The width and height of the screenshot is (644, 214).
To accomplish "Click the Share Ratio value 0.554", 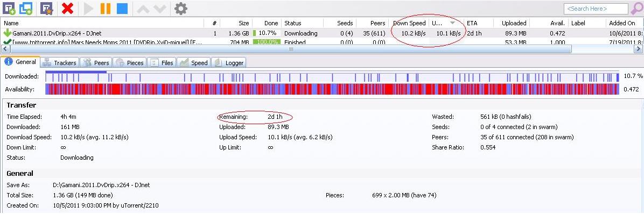I will [x=488, y=147].
